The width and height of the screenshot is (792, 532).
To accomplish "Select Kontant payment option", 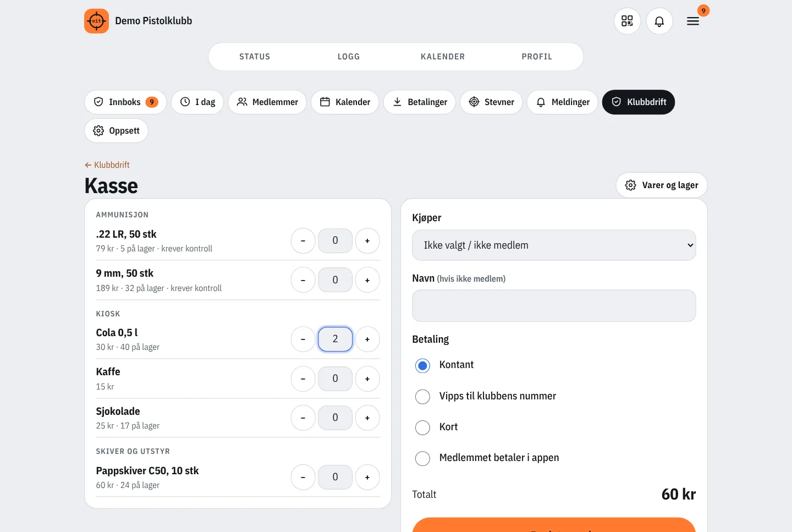I will click(x=422, y=365).
